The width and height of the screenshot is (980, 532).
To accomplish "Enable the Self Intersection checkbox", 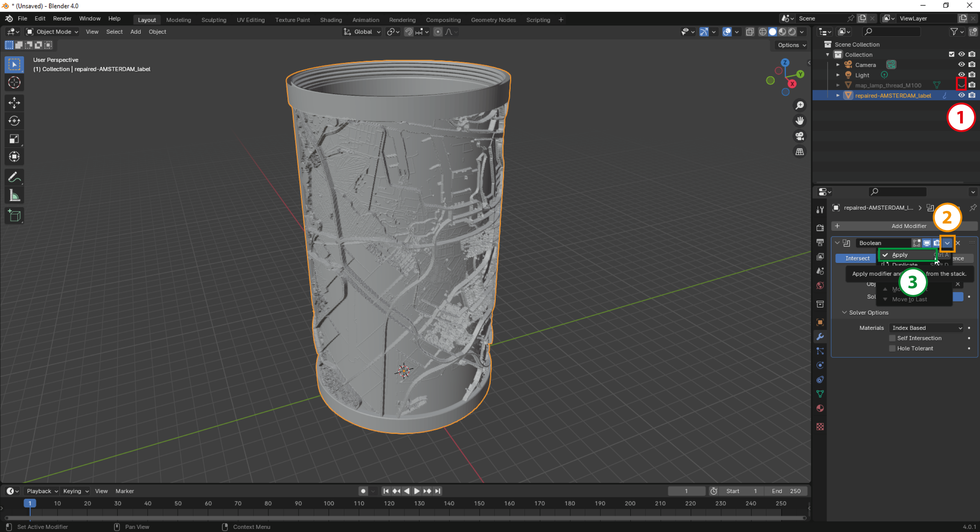I will coord(892,338).
